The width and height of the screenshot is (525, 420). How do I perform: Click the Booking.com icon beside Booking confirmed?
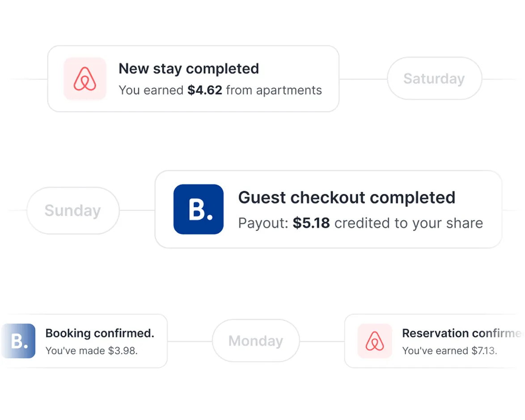coord(19,341)
